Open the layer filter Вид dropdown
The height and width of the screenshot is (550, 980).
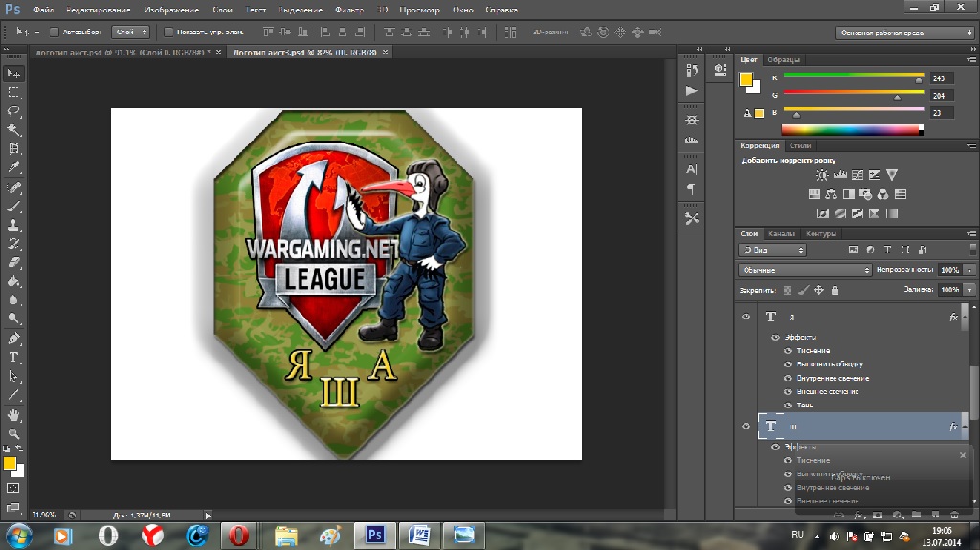click(772, 250)
